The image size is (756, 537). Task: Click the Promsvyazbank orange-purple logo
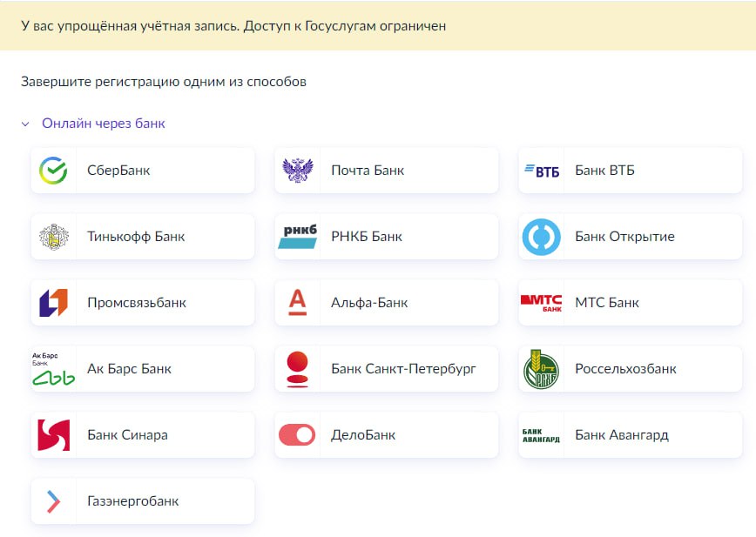pos(53,303)
